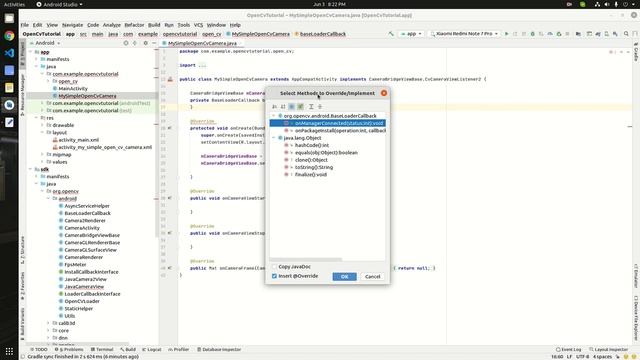Open the Event Log in the status bar
The height and width of the screenshot is (360, 640).
coord(569,349)
